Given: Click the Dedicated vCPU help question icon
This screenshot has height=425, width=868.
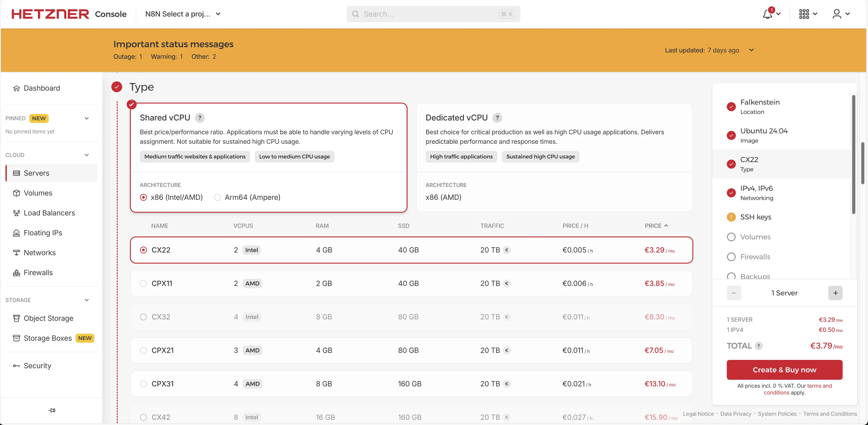Looking at the screenshot, I should [x=497, y=118].
